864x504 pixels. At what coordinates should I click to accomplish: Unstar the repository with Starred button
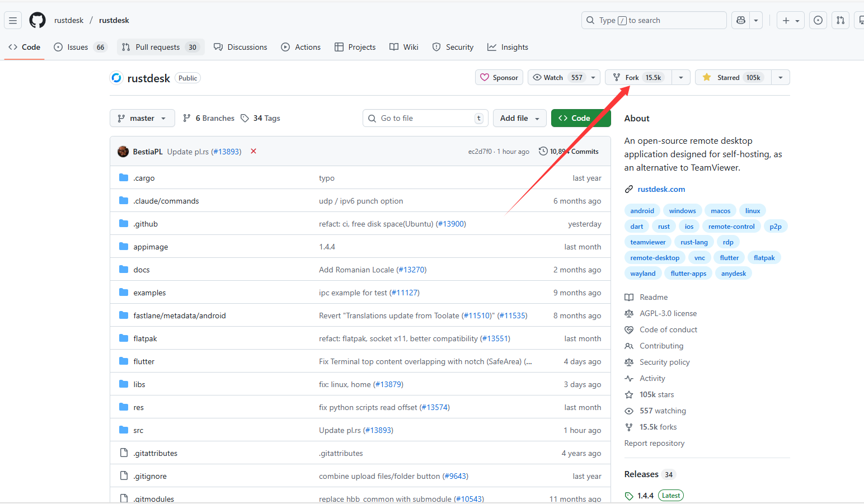point(733,77)
